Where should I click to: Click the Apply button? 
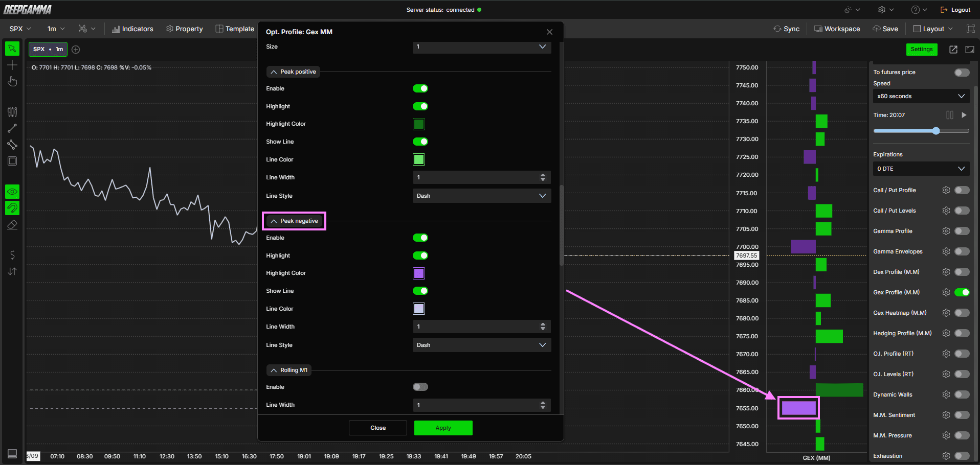[x=443, y=428]
